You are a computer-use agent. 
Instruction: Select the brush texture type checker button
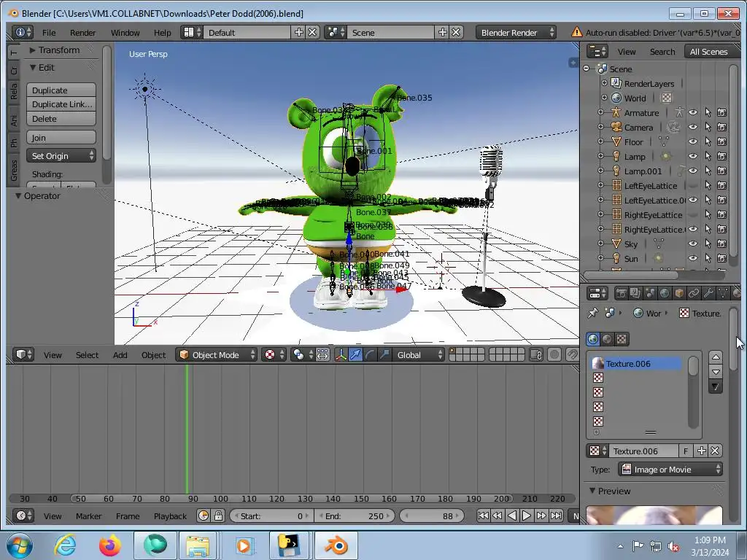(x=622, y=338)
